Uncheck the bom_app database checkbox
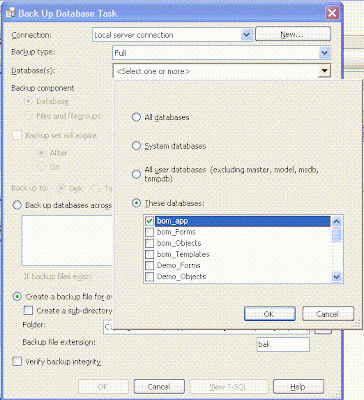This screenshot has width=364, height=400. [x=149, y=221]
